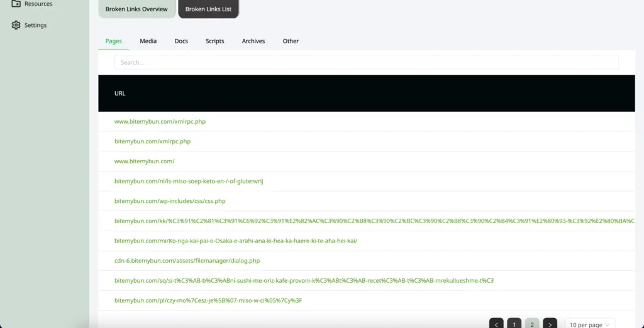Open the www.bitemybun.com/ homepage link
This screenshot has height=328, width=644.
[144, 161]
